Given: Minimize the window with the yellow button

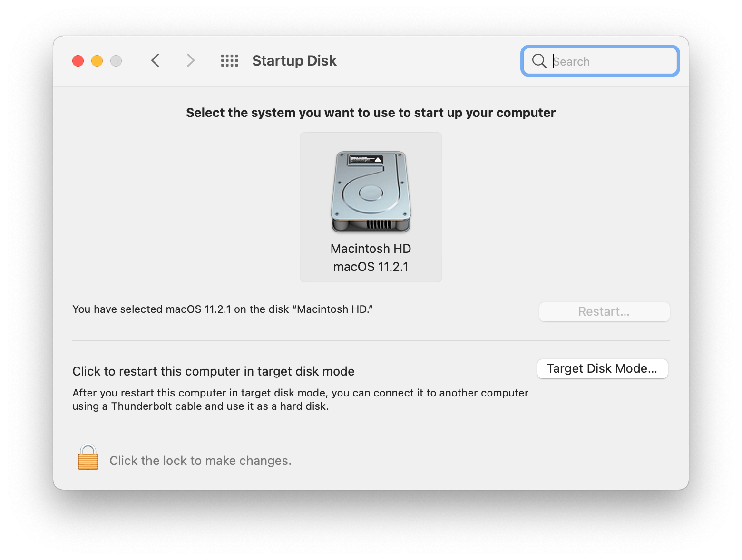Looking at the screenshot, I should (x=97, y=60).
